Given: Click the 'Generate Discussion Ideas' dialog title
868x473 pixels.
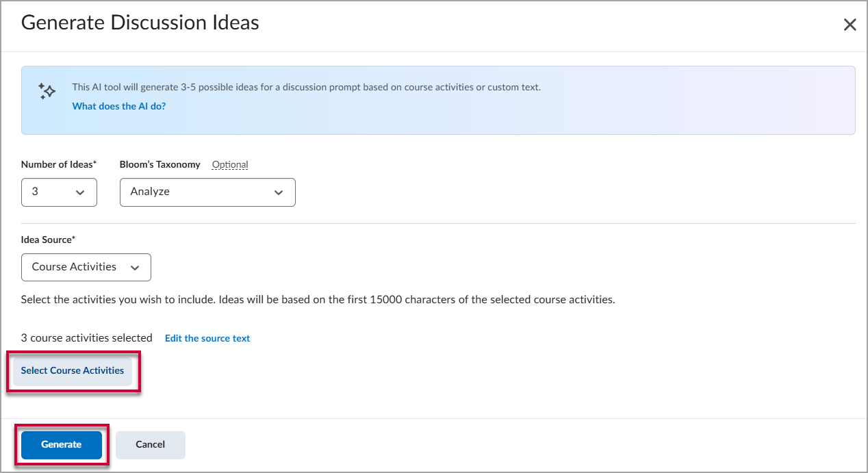Looking at the screenshot, I should (140, 23).
